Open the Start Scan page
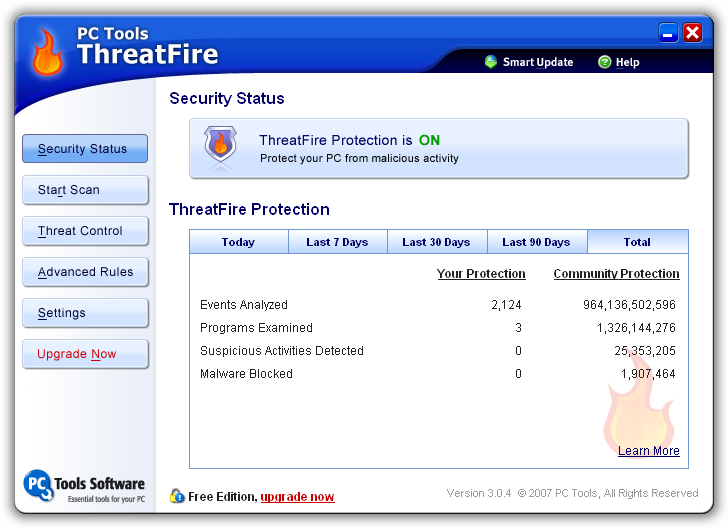Image resolution: width=728 pixels, height=528 pixels. point(85,190)
